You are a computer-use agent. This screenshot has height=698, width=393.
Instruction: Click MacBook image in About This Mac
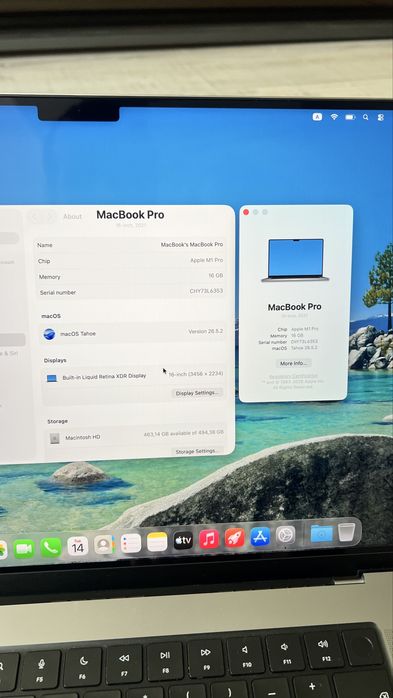pos(296,260)
